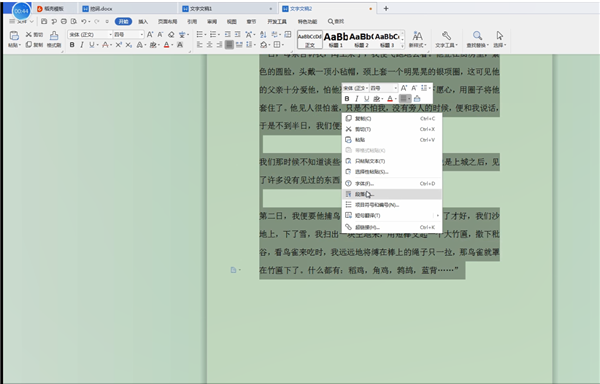Open the Text Tools (文字工具) button
Viewport: 600px width, 384px height.
tap(446, 39)
